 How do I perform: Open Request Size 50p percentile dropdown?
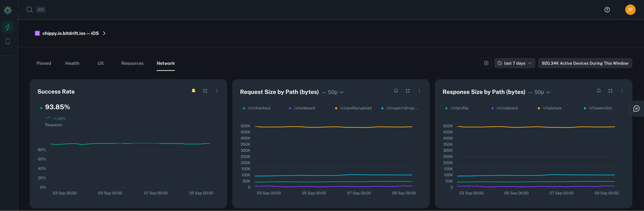coord(336,92)
